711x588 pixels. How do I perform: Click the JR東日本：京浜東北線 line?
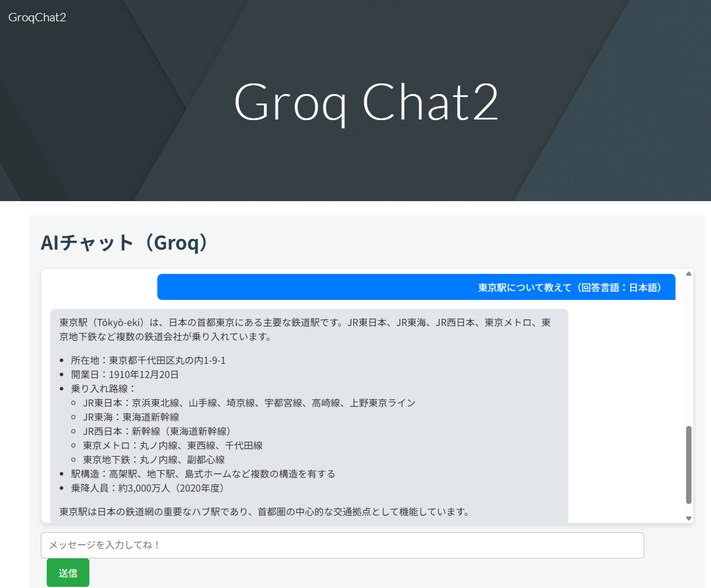point(249,403)
